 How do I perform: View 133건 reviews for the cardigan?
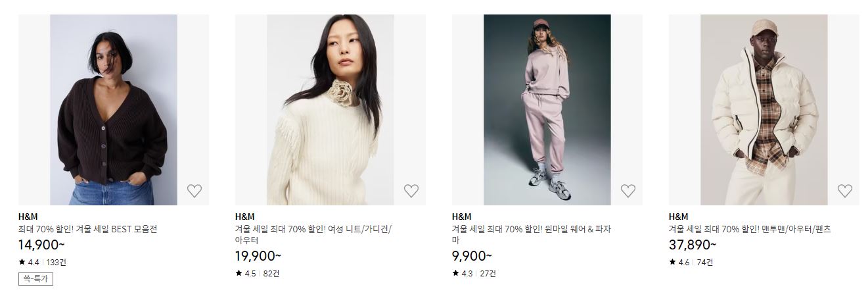click(57, 262)
